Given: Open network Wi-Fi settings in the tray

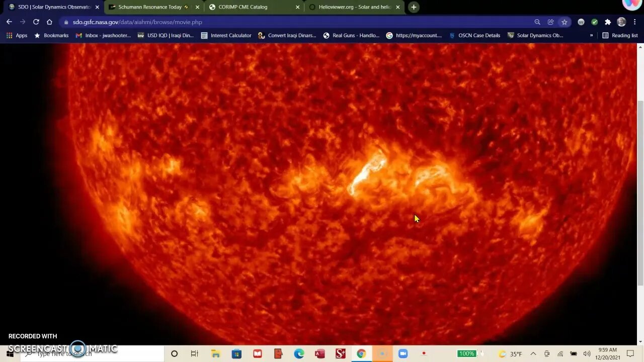Looking at the screenshot, I should pos(560,354).
